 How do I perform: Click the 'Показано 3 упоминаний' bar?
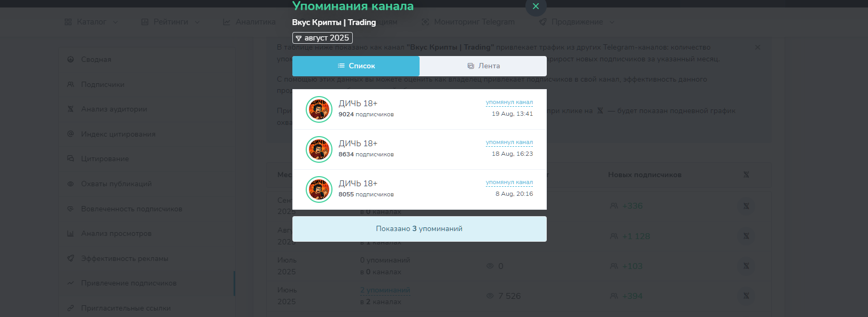click(x=420, y=229)
